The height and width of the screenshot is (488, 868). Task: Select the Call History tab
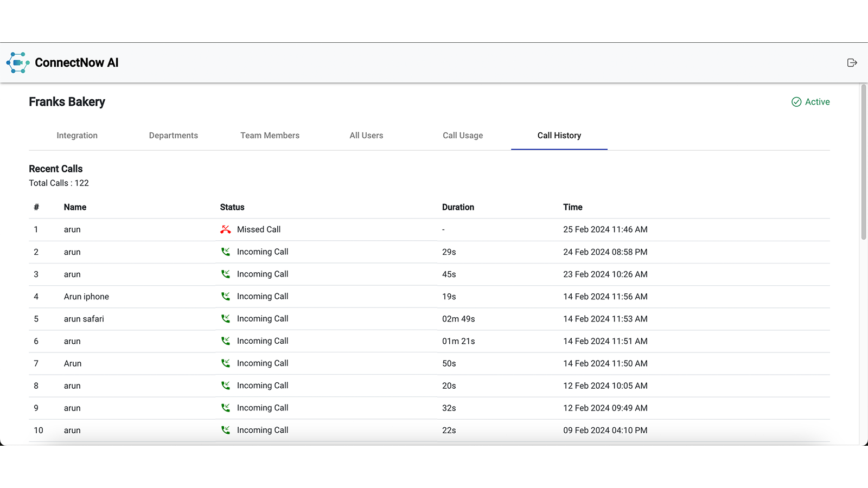pos(559,136)
